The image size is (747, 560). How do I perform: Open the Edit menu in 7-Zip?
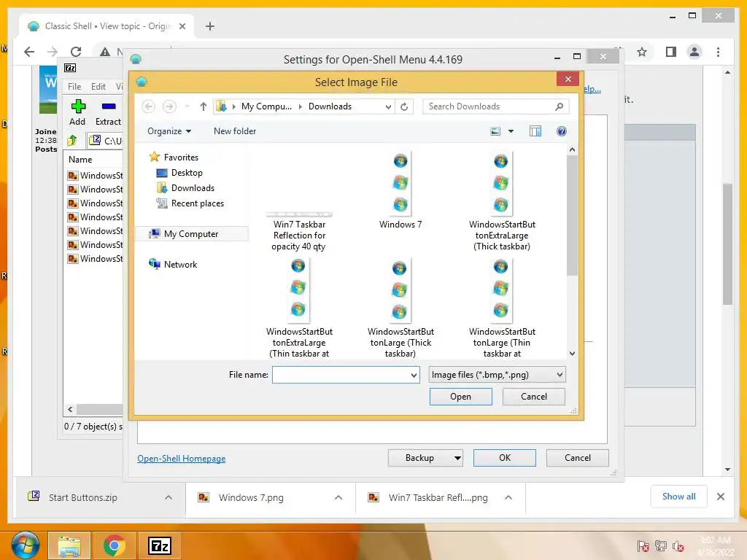tap(98, 87)
